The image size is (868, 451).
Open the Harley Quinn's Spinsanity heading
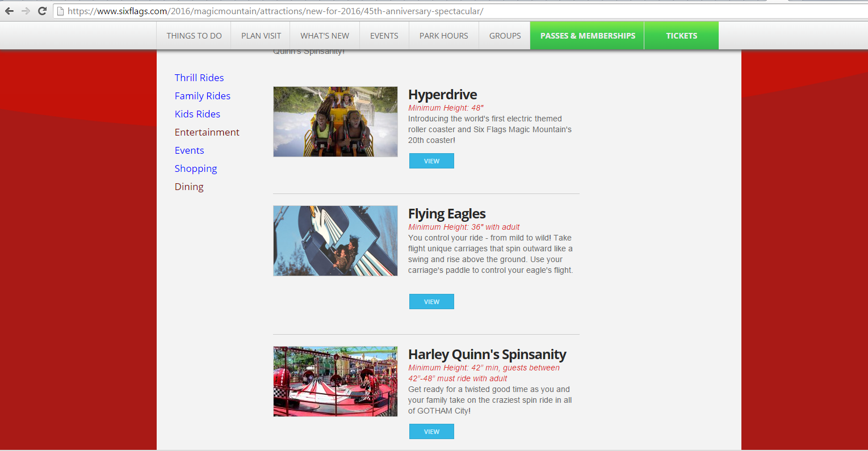point(487,355)
